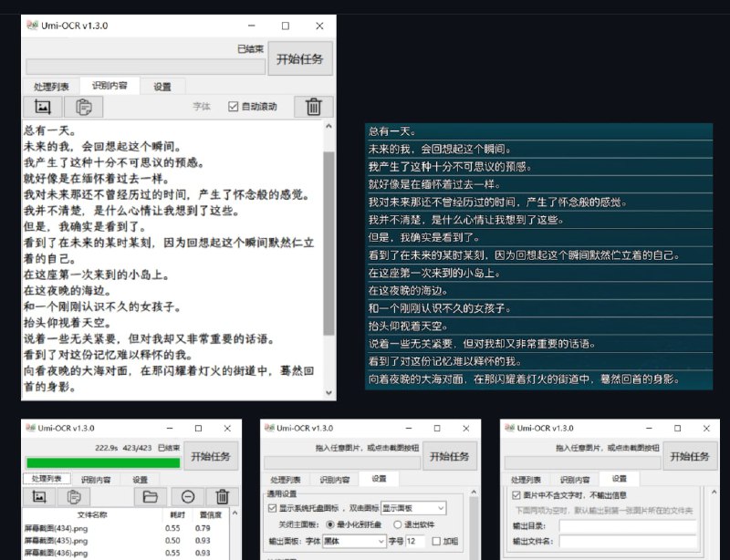Screen dimensions: 730x560
Task: Open the 设置 tab in the top-left window
Action: [x=162, y=87]
